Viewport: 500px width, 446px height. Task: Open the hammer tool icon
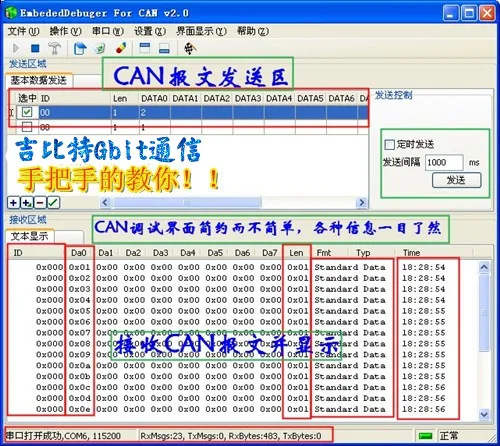coord(54,49)
